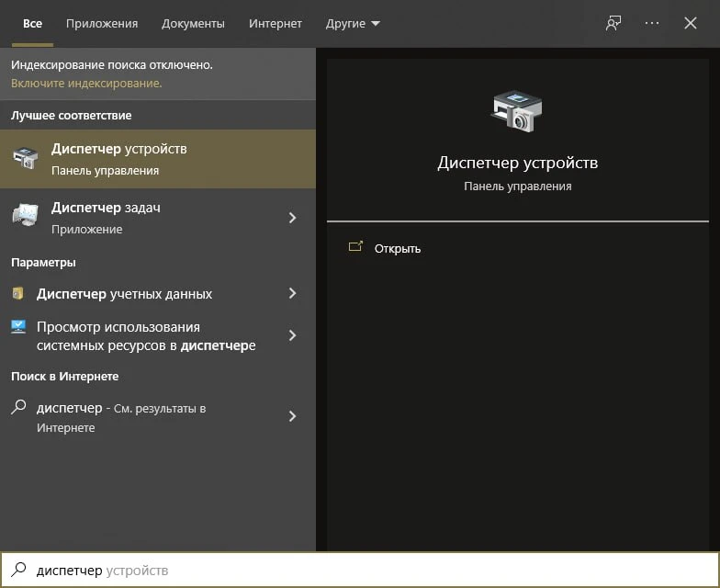Image resolution: width=720 pixels, height=588 pixels.
Task: Click the feedback person icon
Action: [x=613, y=23]
